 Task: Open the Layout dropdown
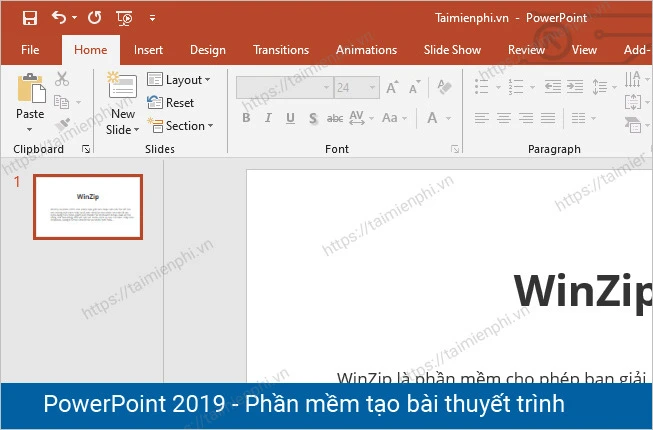[179, 80]
